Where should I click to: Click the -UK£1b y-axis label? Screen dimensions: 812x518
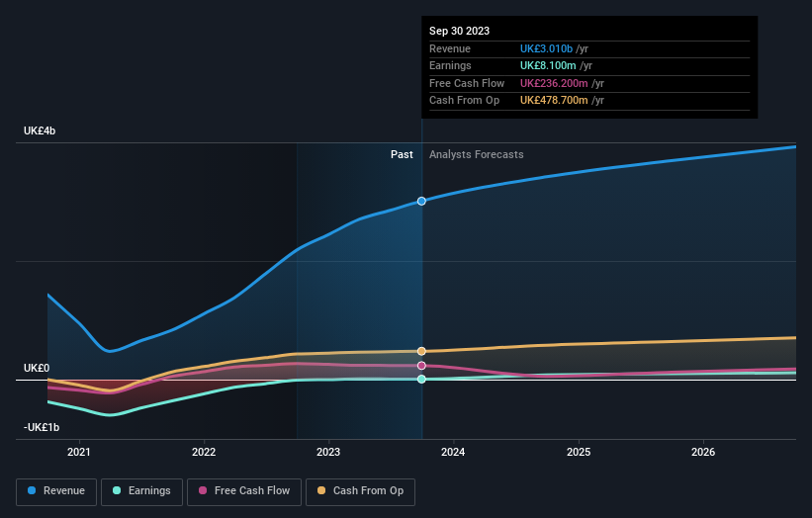[x=42, y=427]
